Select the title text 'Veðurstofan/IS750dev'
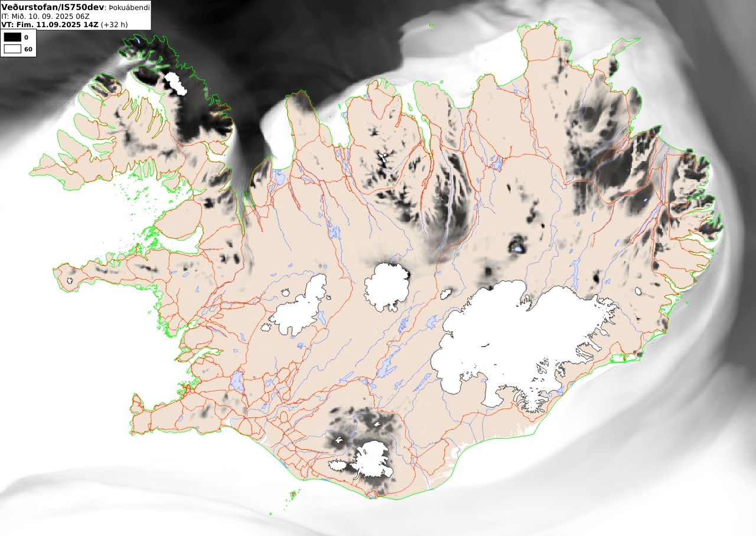 tap(53, 7)
